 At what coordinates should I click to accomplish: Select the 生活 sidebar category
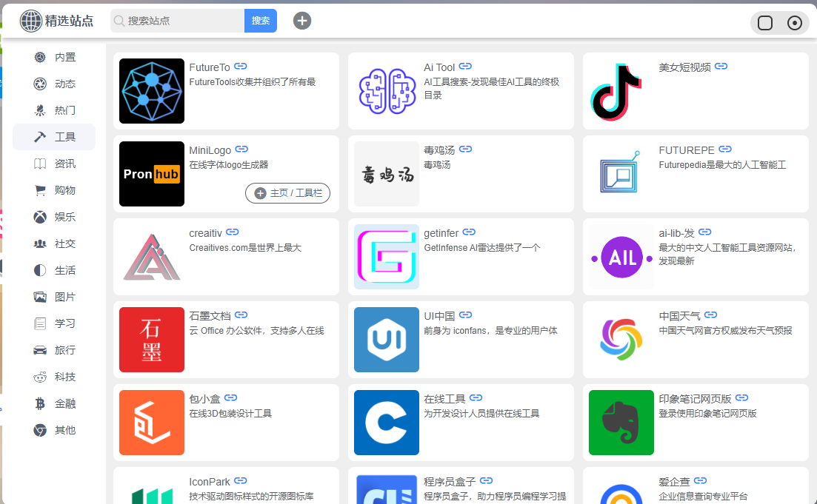click(54, 270)
